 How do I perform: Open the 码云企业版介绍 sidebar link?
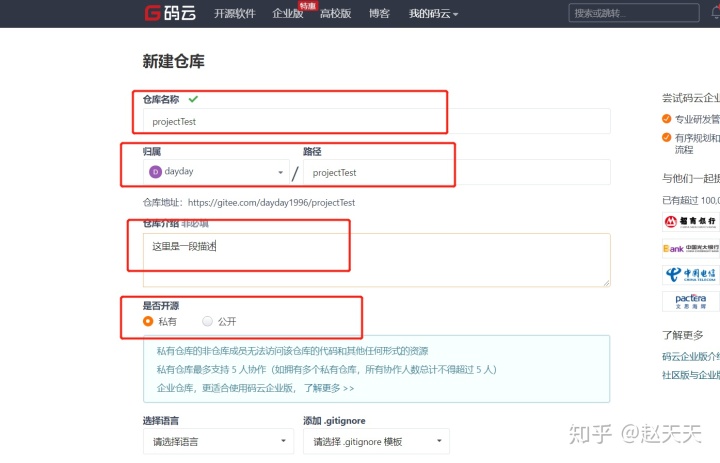pyautogui.click(x=691, y=356)
